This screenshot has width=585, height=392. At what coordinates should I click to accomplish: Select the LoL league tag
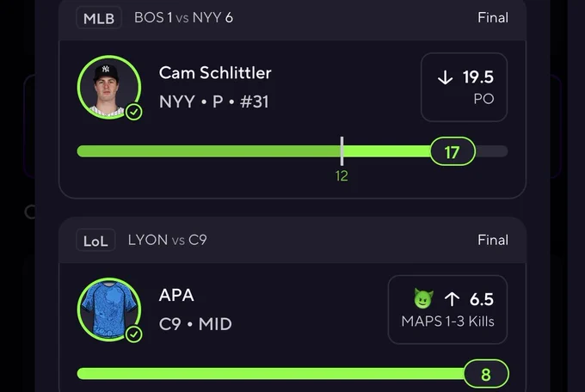[x=95, y=240]
